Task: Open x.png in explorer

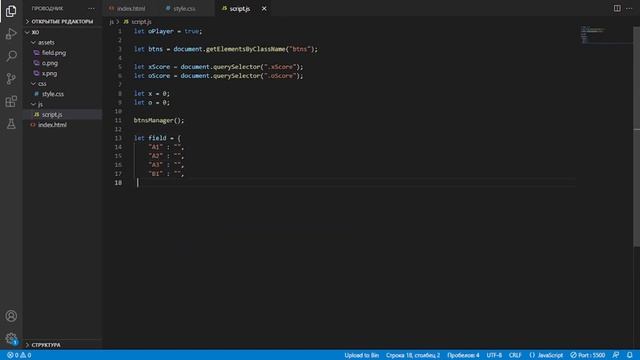Action: click(x=49, y=73)
